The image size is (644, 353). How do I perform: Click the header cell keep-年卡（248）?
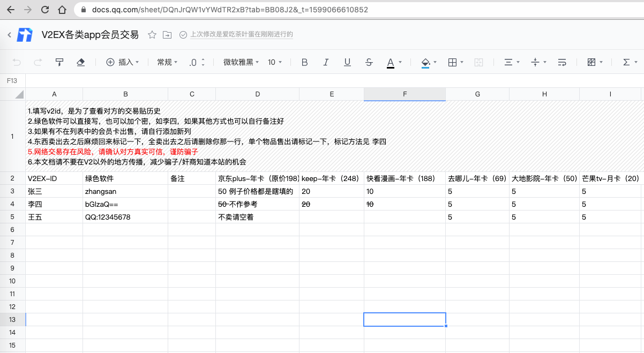pos(332,178)
